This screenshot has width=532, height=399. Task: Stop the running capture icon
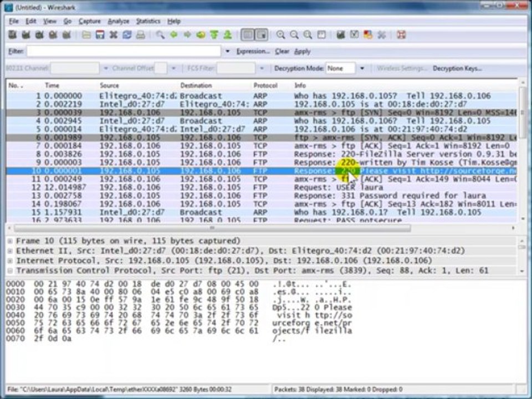(x=53, y=34)
